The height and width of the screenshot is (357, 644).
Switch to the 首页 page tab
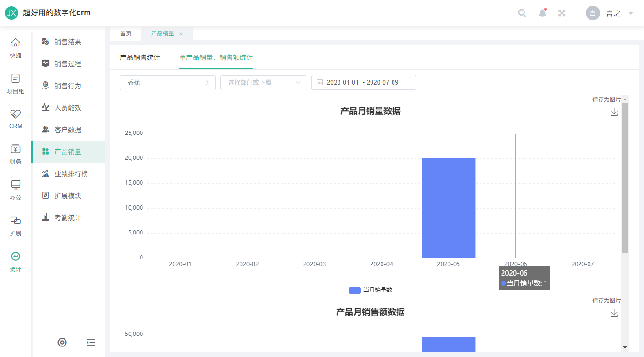tap(126, 33)
